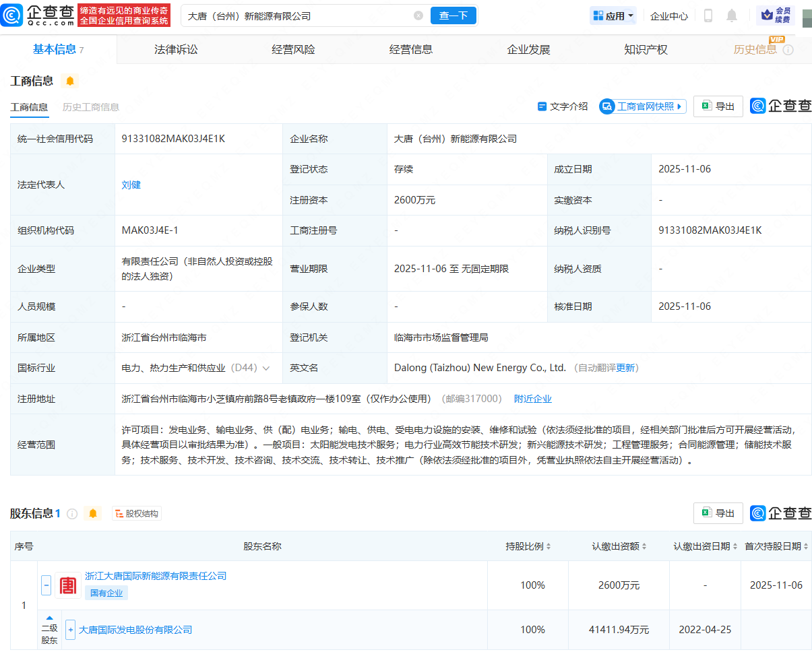The width and height of the screenshot is (812, 652).
Task: Open the notifications bell in header
Action: click(732, 15)
